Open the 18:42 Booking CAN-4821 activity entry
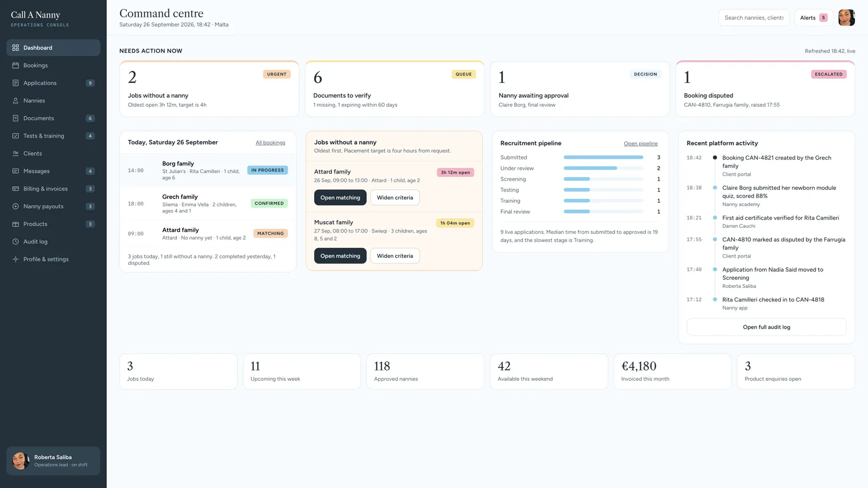The image size is (868, 488). (x=766, y=166)
